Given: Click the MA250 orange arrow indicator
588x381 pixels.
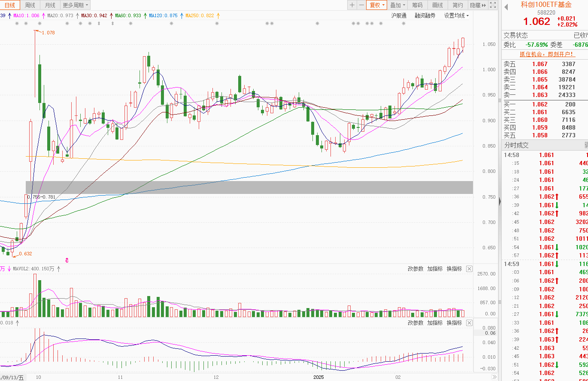Looking at the screenshot, I should click(x=218, y=16).
